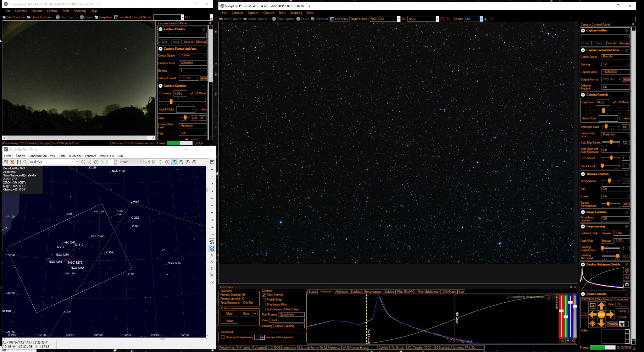
Task: Click the telescope slew up arrow
Action: [x=601, y=306]
